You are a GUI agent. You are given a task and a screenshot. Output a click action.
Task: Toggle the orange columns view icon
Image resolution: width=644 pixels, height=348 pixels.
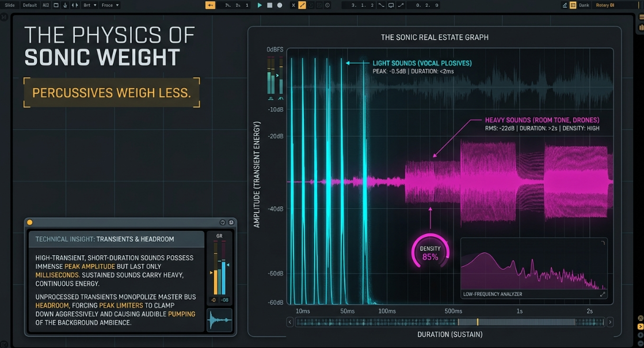(x=573, y=5)
